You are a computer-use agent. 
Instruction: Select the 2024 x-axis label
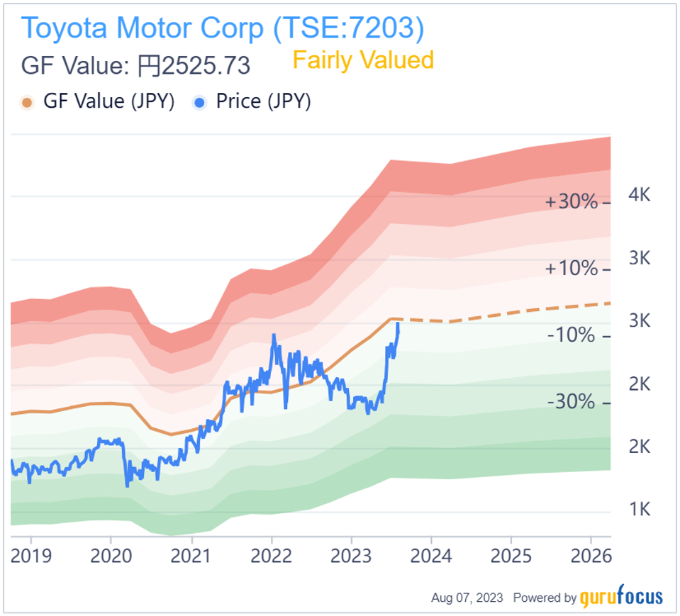pos(433,555)
